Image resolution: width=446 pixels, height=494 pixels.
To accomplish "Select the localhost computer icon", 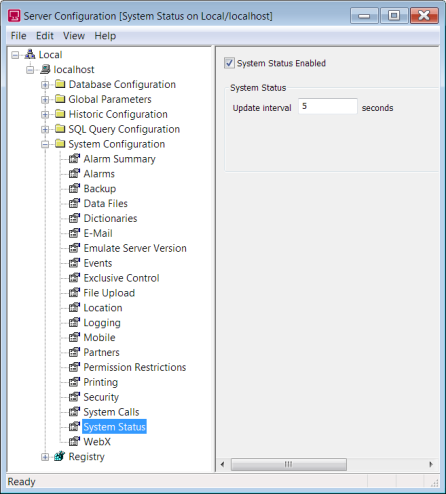I will pyautogui.click(x=45, y=69).
